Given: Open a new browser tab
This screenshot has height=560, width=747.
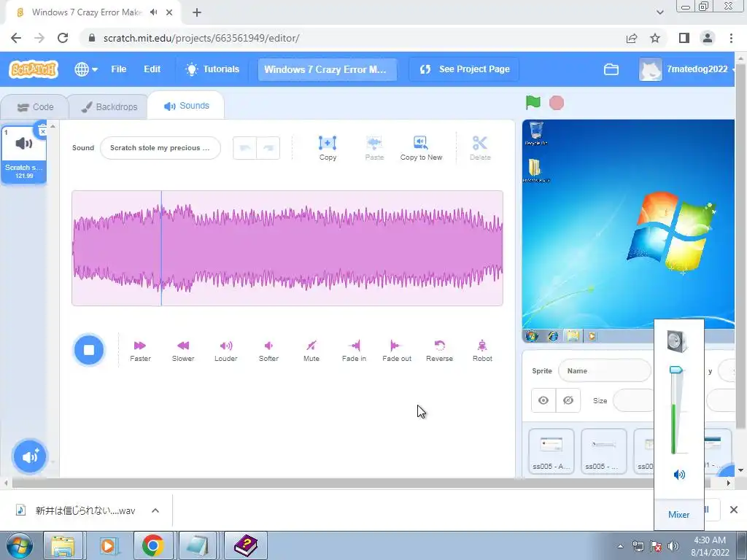Looking at the screenshot, I should [197, 12].
